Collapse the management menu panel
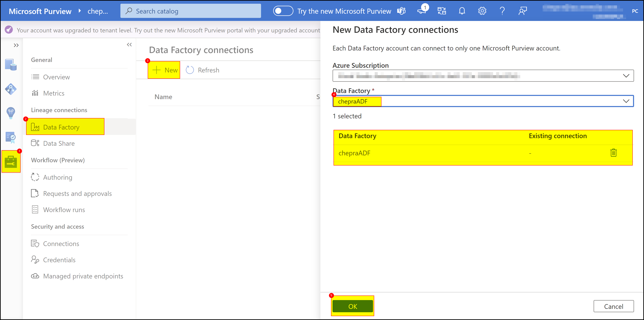 click(x=129, y=45)
